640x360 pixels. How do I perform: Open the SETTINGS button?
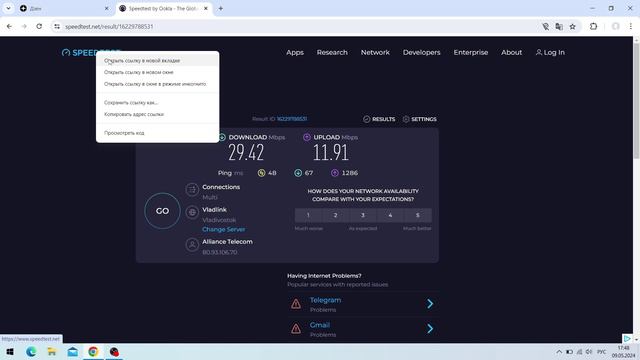coord(419,119)
